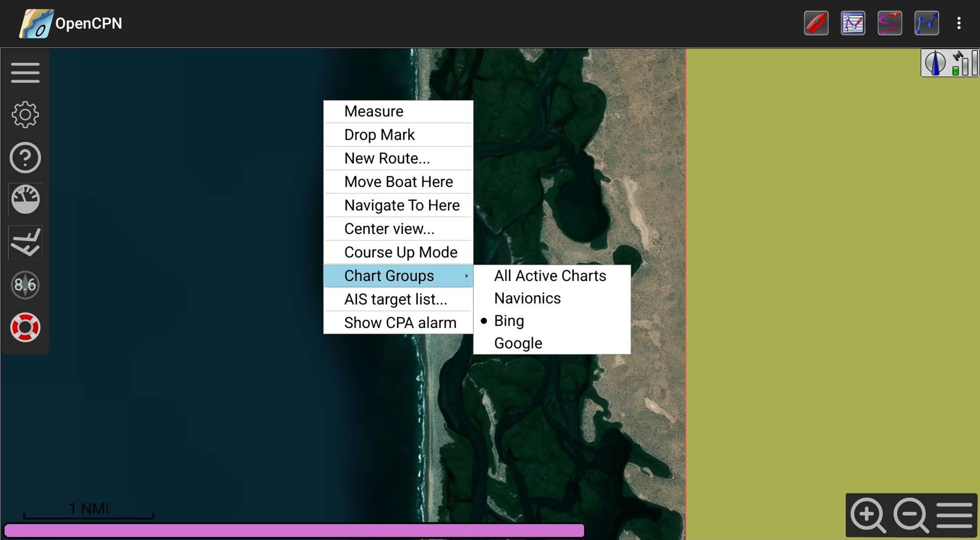The width and height of the screenshot is (980, 540).
Task: Start track recording with the pink track icon
Action: (890, 23)
